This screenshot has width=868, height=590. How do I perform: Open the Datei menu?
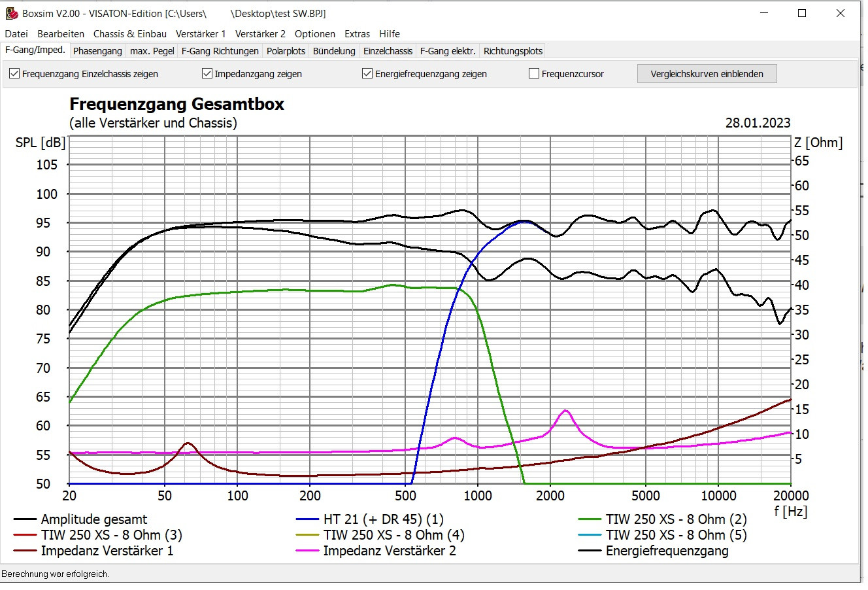tap(16, 34)
